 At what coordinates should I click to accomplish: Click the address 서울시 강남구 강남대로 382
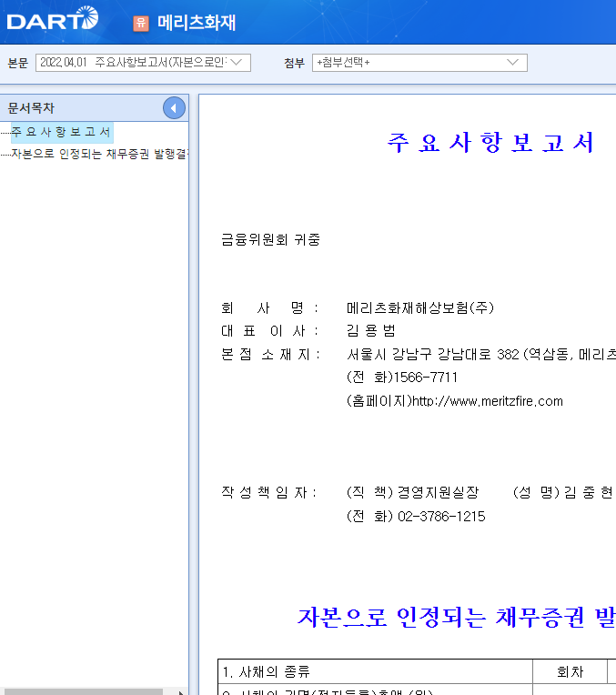(432, 354)
